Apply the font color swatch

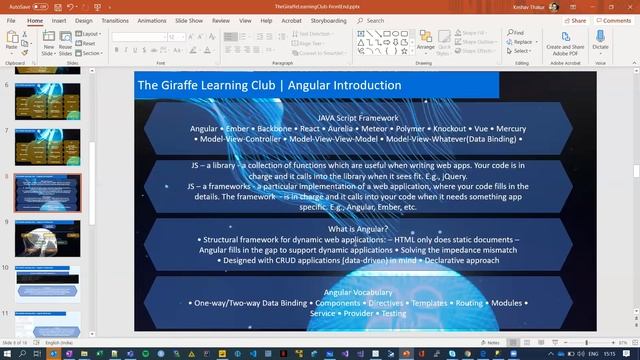pos(207,50)
